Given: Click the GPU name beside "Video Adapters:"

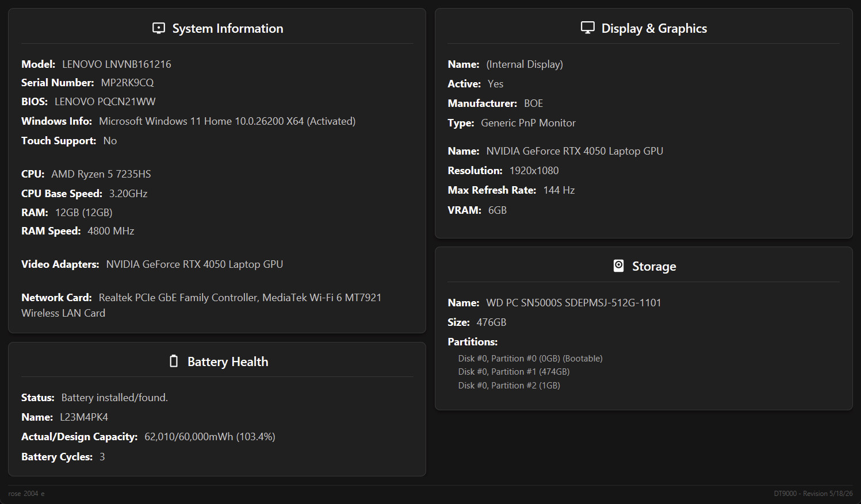Looking at the screenshot, I should click(195, 264).
